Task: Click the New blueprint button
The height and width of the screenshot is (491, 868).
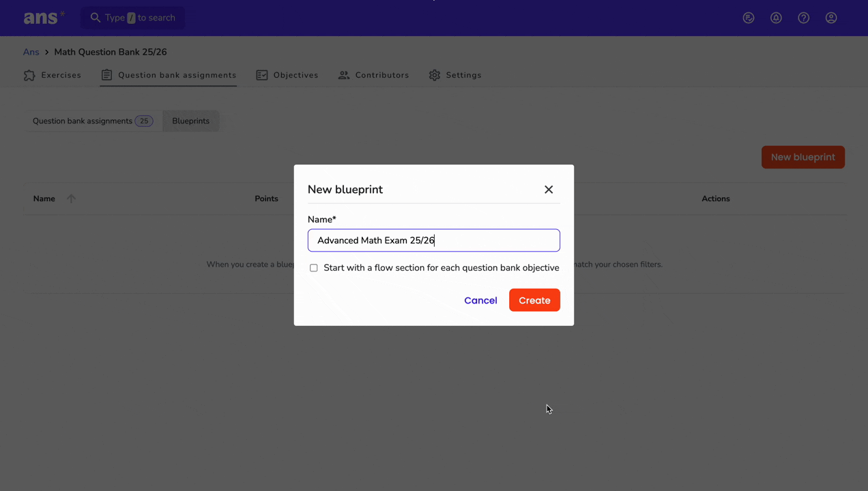Action: (803, 157)
